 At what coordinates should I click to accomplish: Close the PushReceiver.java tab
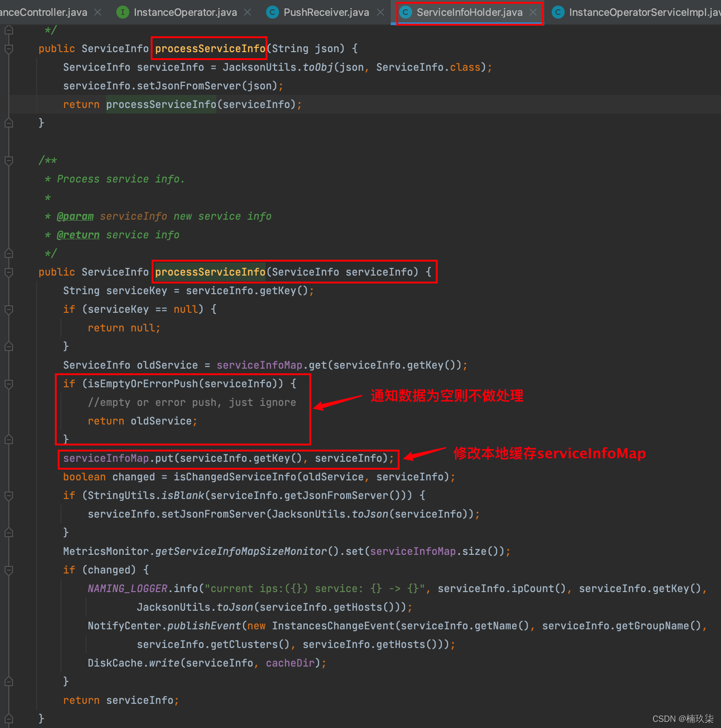point(381,12)
